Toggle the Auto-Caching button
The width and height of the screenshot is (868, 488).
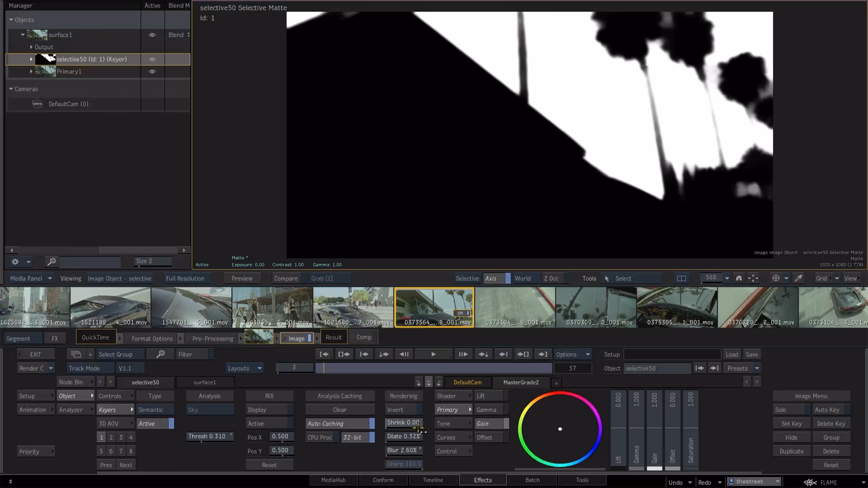[x=340, y=423]
